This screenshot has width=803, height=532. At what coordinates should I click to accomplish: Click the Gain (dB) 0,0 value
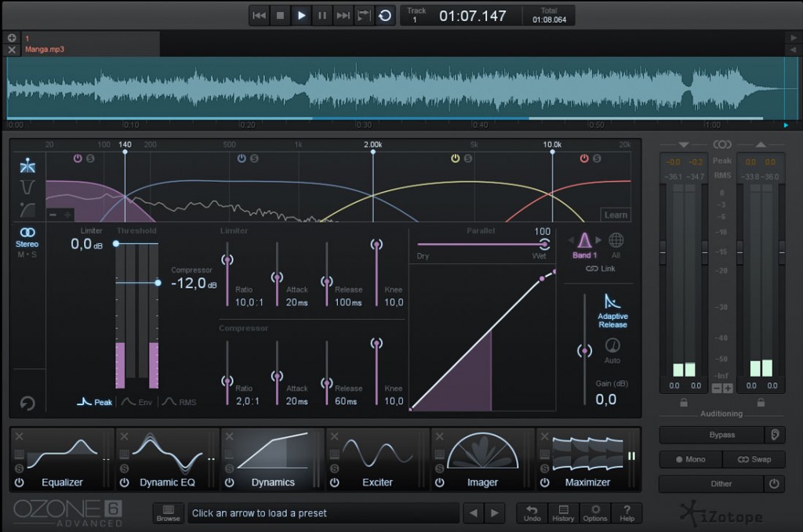point(606,400)
